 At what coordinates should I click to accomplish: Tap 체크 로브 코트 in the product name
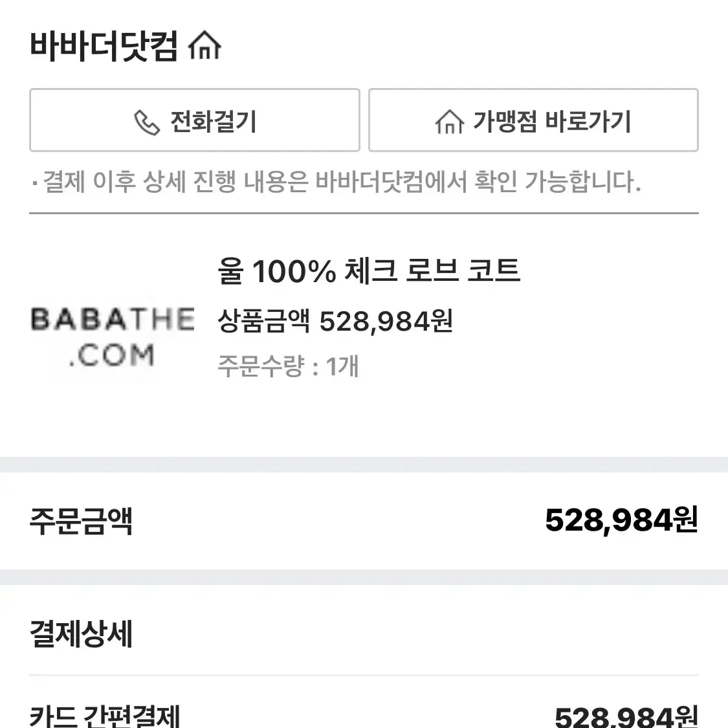[432, 270]
